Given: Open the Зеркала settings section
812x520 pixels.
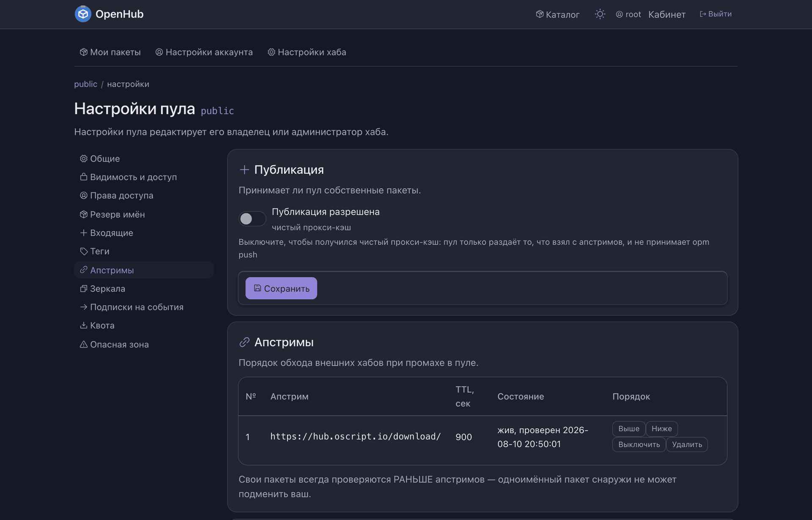Looking at the screenshot, I should point(144,288).
